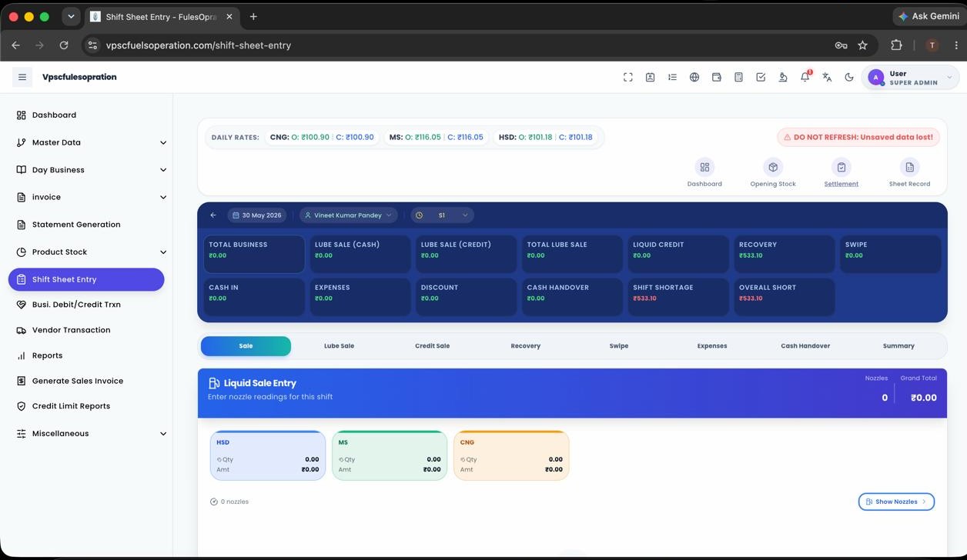Open Opening Stock box icon
967x560 pixels.
(773, 167)
